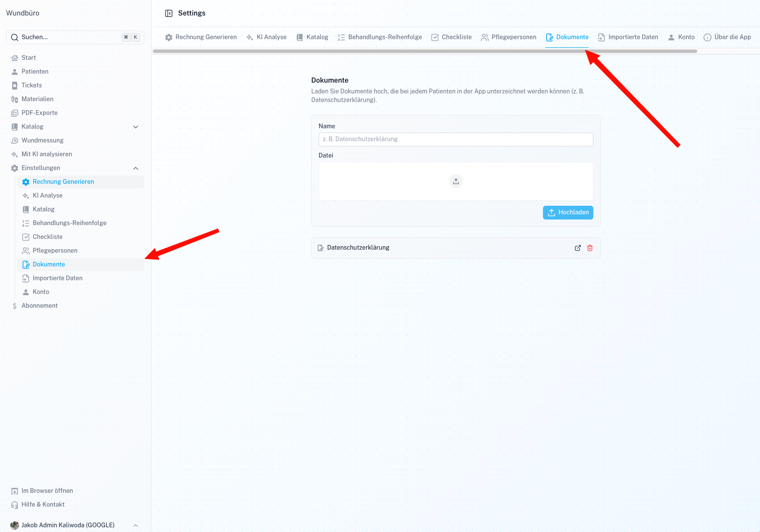This screenshot has width=760, height=532.
Task: Open the user account menu chevron
Action: tap(136, 526)
